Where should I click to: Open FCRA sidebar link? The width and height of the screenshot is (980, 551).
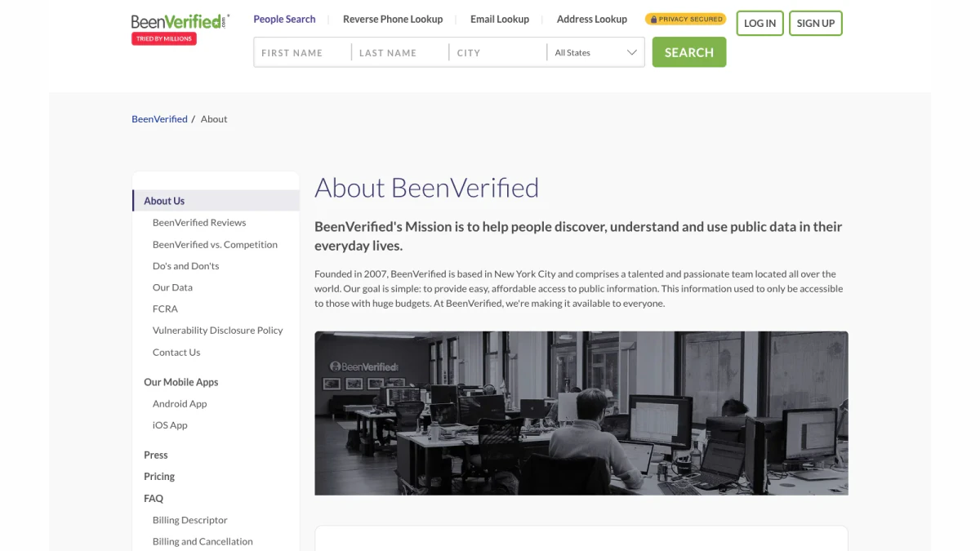[165, 309]
